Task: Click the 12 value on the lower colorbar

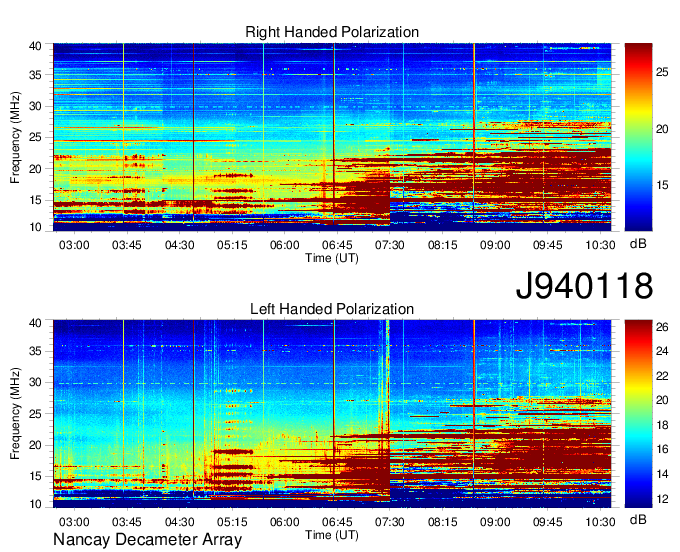Action: (x=662, y=499)
